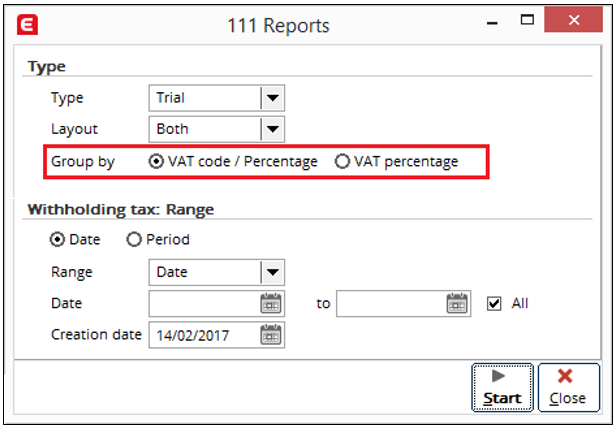The width and height of the screenshot is (616, 428).
Task: Maximize the 111 Reports window
Action: (x=527, y=20)
